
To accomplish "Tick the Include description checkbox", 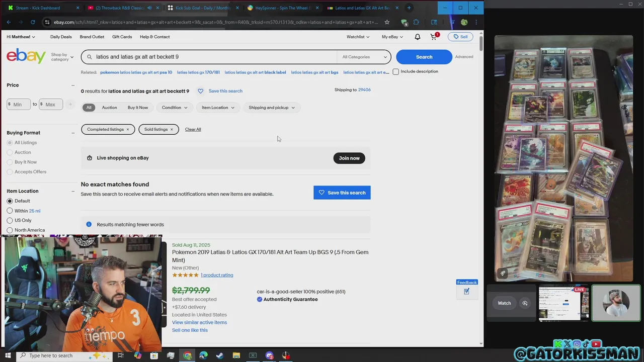I will pyautogui.click(x=396, y=71).
